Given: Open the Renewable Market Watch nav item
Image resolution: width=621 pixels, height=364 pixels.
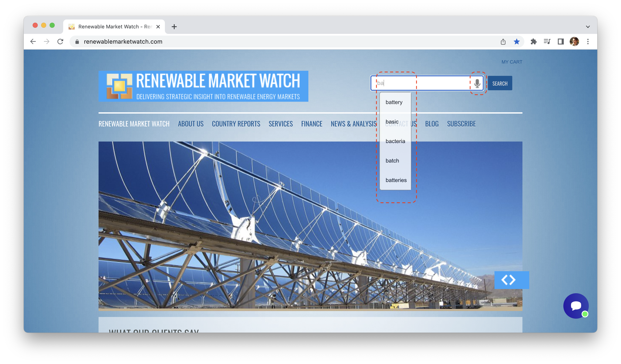Looking at the screenshot, I should click(134, 124).
